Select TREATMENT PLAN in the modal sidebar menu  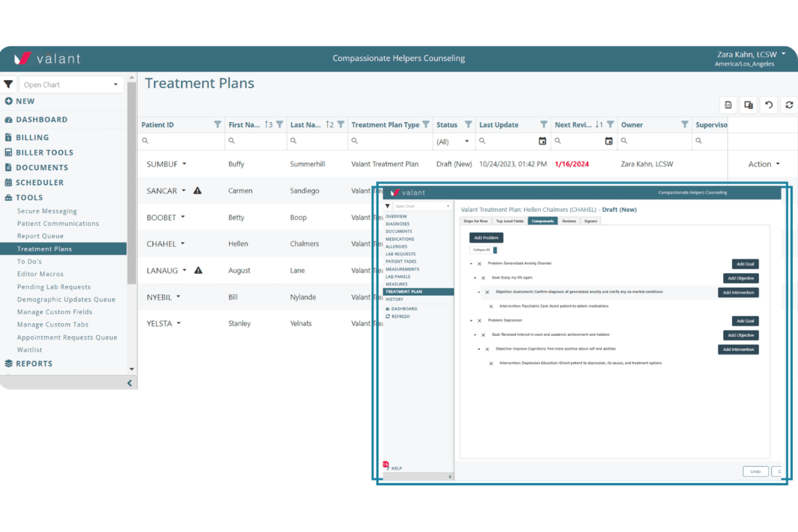pyautogui.click(x=404, y=291)
